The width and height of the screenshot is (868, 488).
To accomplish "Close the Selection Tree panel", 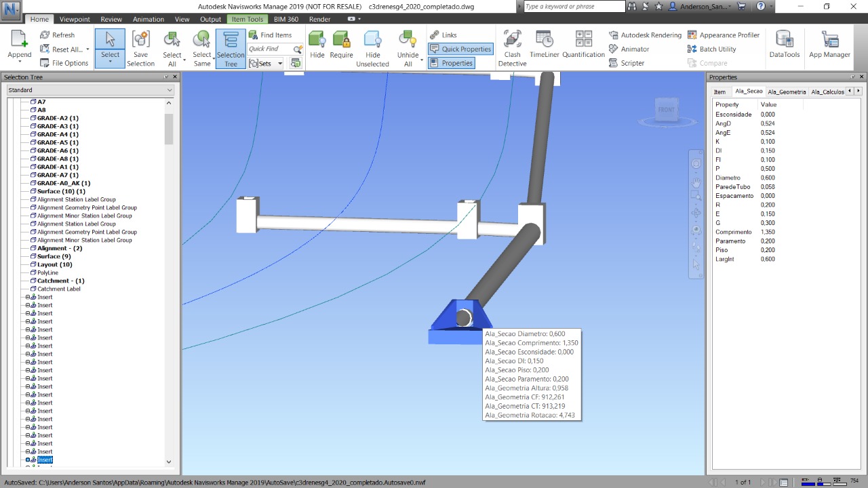I will [x=175, y=77].
